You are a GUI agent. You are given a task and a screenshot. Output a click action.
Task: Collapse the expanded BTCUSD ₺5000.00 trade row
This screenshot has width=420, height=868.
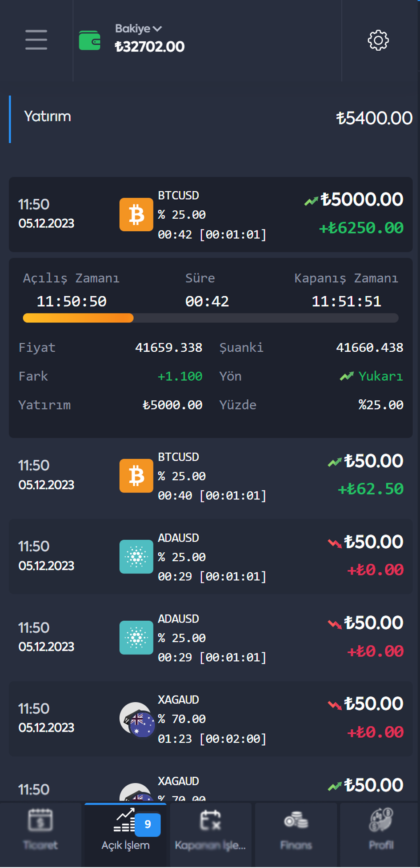tap(211, 215)
